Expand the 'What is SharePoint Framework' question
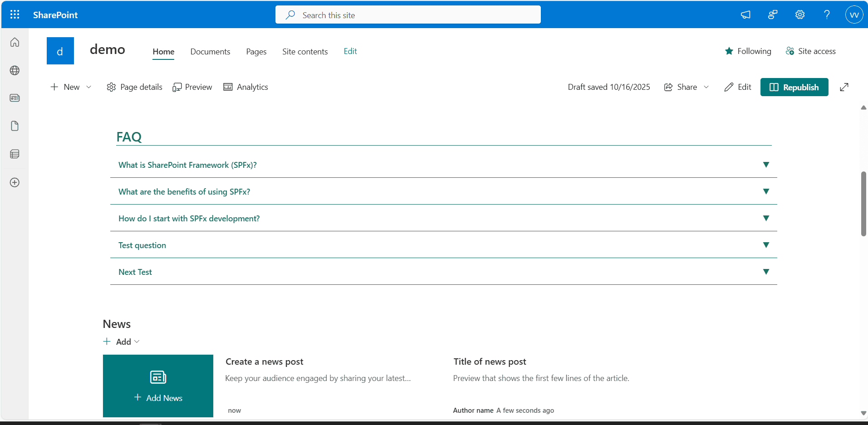 [x=766, y=165]
